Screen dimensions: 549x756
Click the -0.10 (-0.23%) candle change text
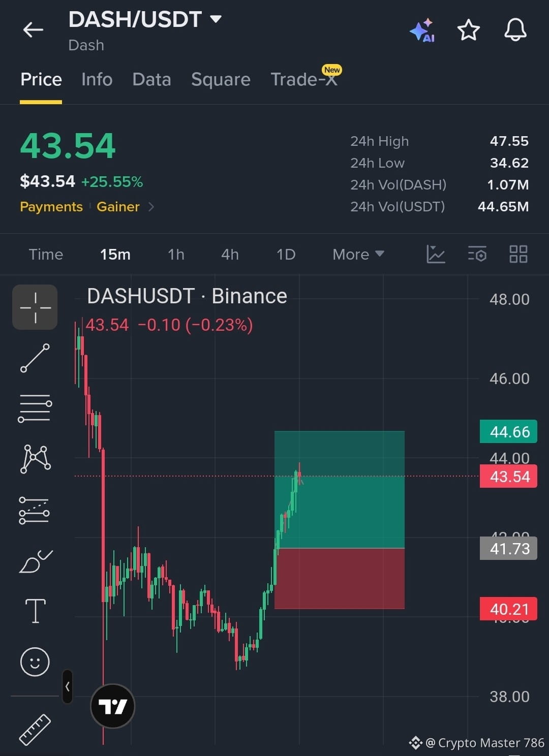click(x=195, y=325)
